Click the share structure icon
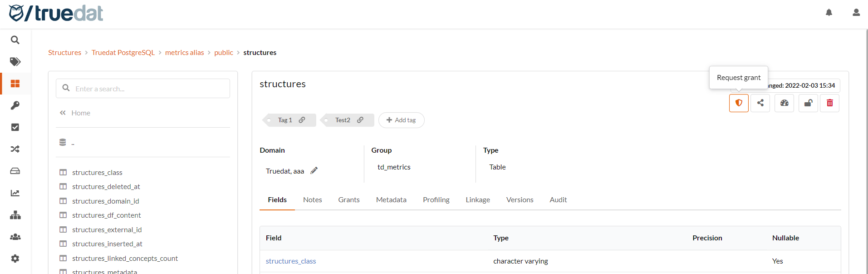868x274 pixels. tap(760, 103)
